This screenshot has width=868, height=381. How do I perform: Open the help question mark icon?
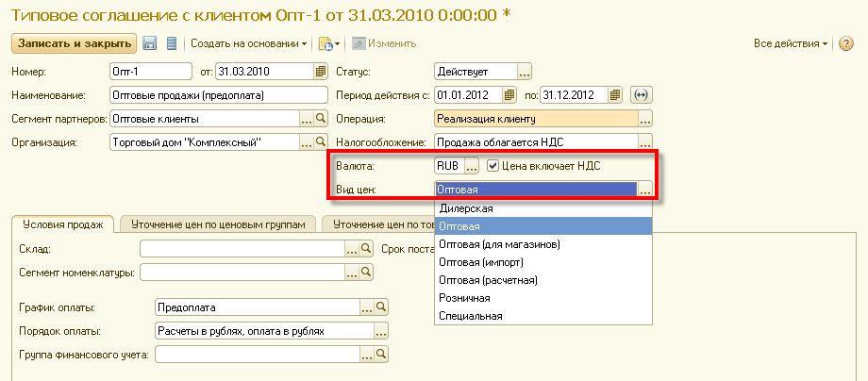(x=845, y=43)
